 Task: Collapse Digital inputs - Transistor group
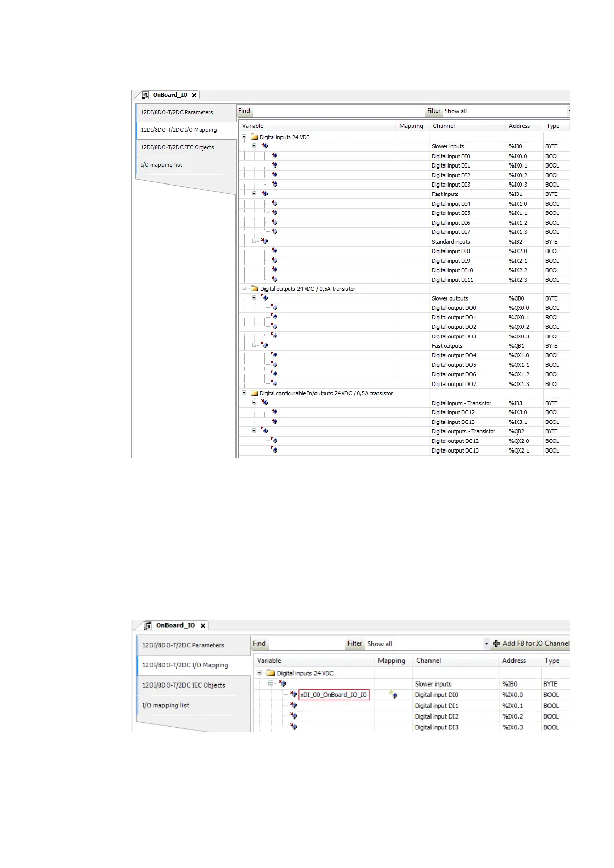(x=254, y=403)
